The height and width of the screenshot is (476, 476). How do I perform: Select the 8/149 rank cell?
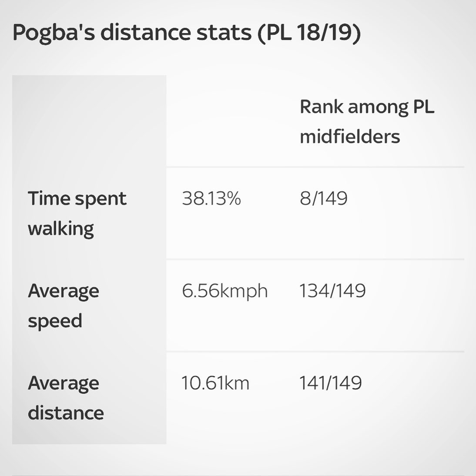324,198
